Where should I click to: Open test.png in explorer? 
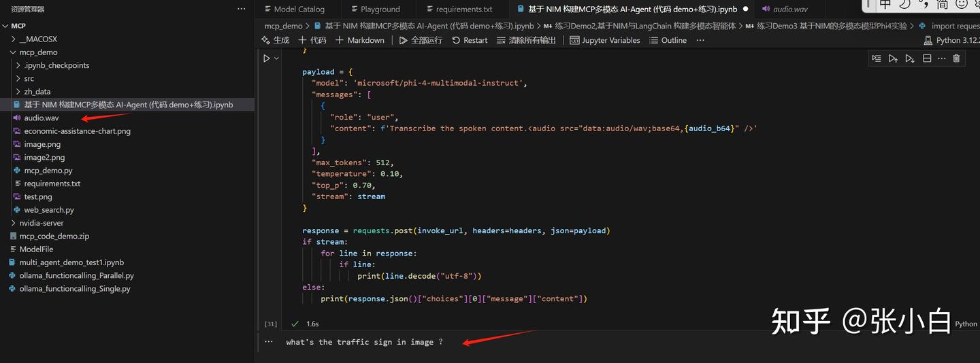pyautogui.click(x=127, y=196)
